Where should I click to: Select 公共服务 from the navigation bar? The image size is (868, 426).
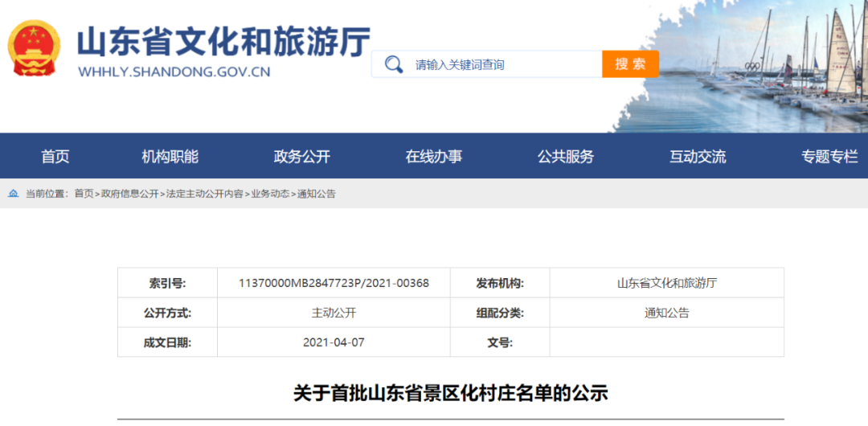coord(565,157)
